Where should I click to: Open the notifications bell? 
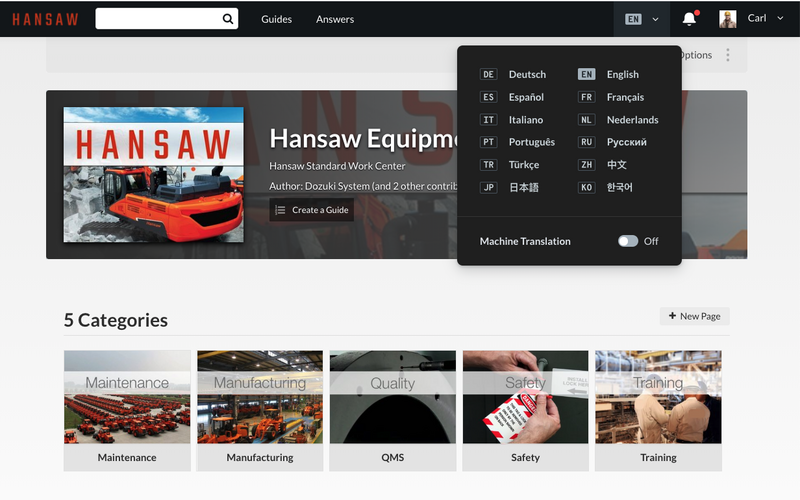[x=689, y=19]
